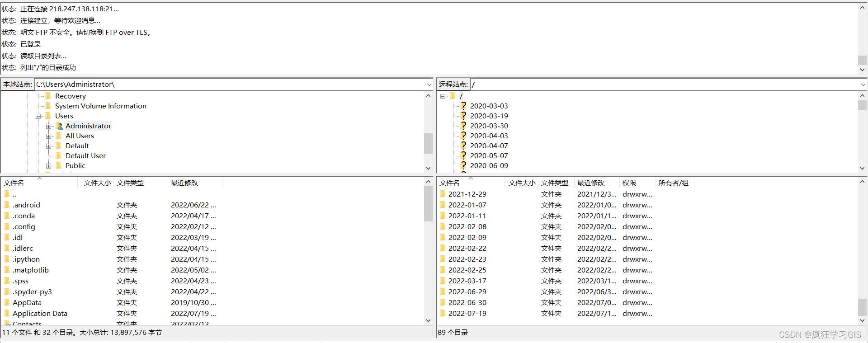The height and width of the screenshot is (343, 868).
Task: Click the folder icon for .android
Action: pos(7,205)
